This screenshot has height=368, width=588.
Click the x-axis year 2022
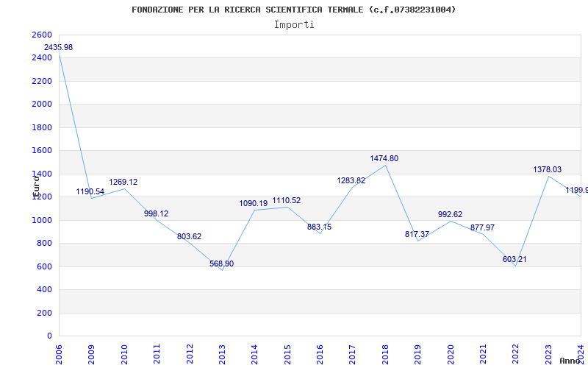coord(516,354)
